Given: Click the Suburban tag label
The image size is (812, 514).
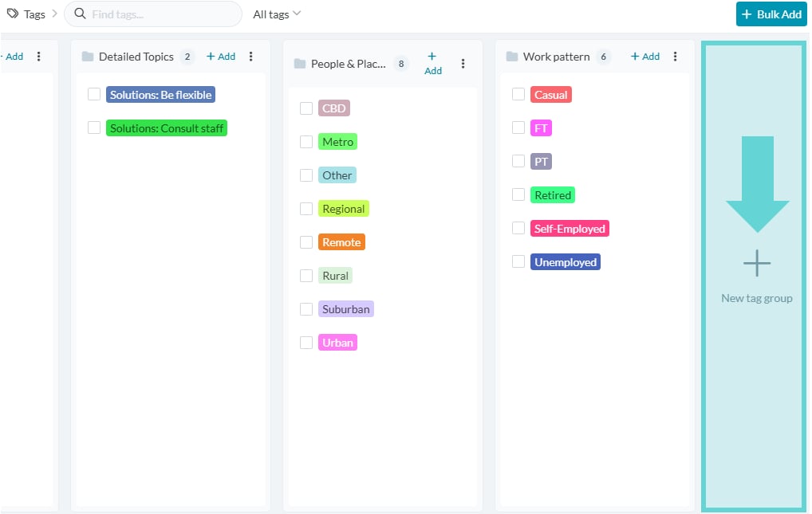Looking at the screenshot, I should point(346,309).
